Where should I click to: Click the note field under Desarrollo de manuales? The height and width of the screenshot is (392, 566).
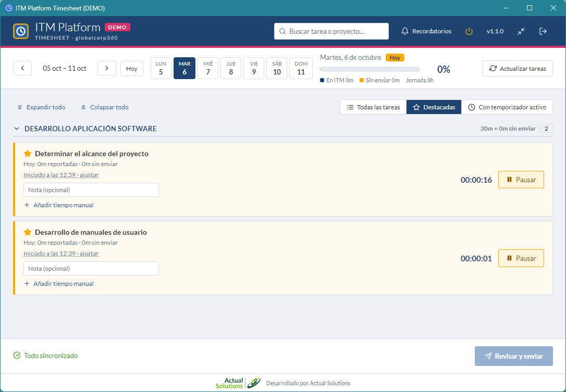[91, 268]
